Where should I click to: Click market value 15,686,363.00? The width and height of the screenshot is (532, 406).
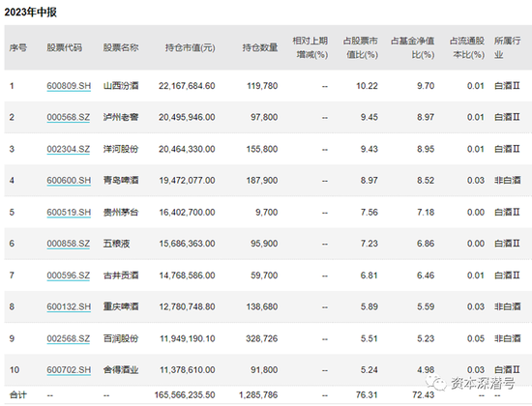tap(188, 244)
